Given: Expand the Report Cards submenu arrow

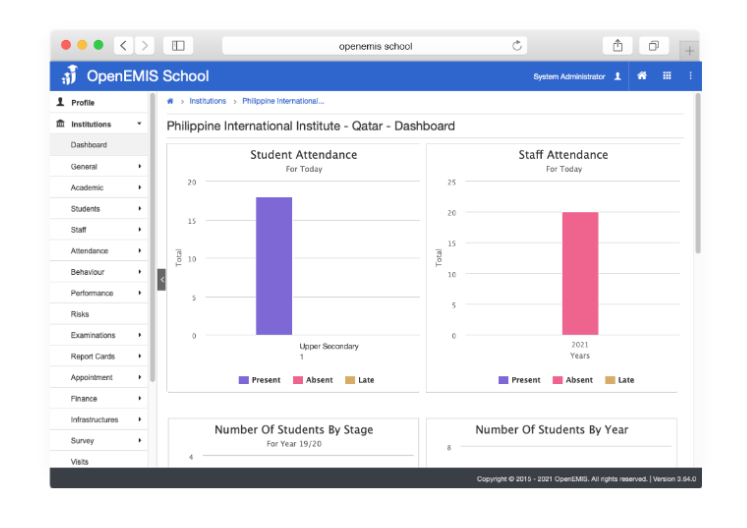Looking at the screenshot, I should pyautogui.click(x=140, y=356).
